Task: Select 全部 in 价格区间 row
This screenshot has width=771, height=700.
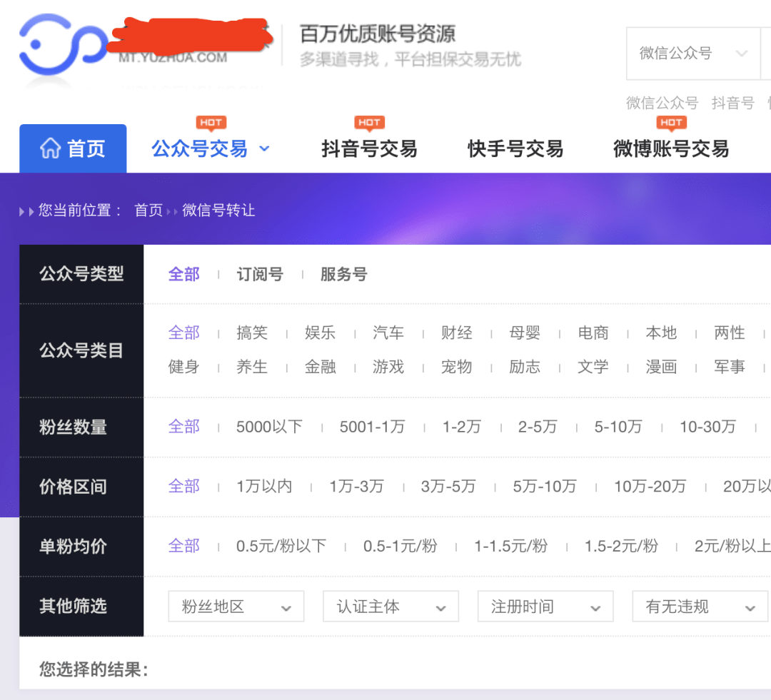Action: [184, 487]
